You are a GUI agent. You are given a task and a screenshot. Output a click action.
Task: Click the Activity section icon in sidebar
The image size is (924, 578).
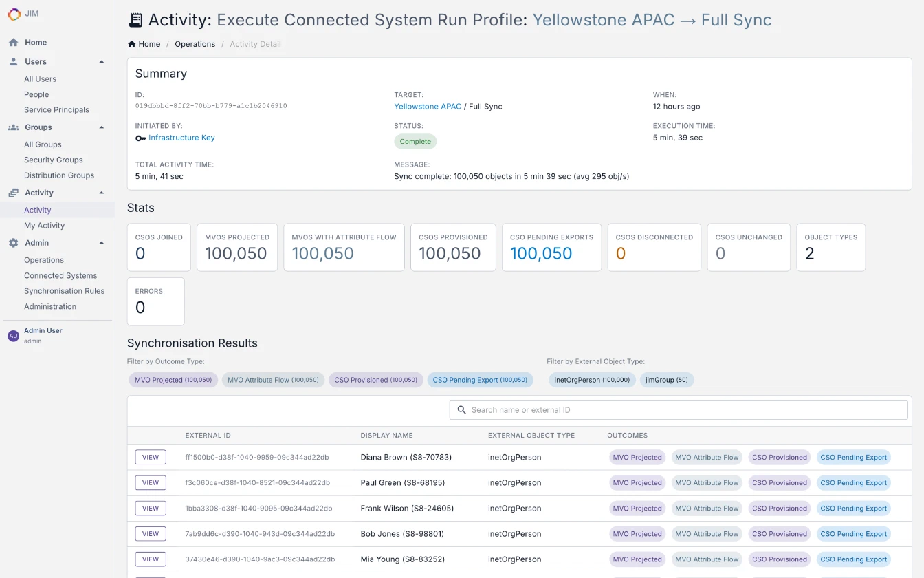(x=13, y=193)
